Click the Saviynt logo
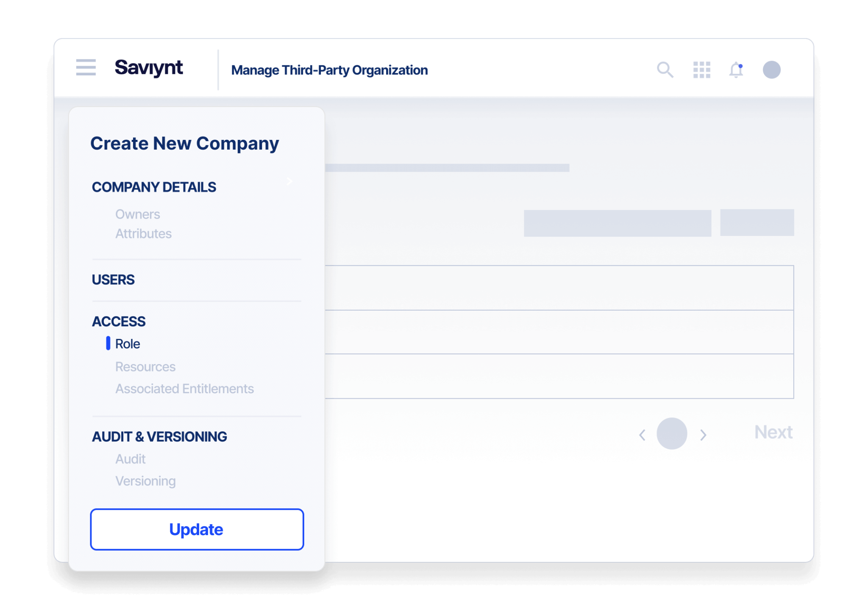Viewport: 868px width, 600px height. point(149,68)
